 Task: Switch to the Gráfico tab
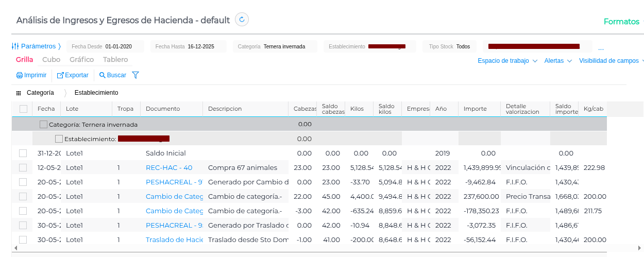(x=81, y=60)
